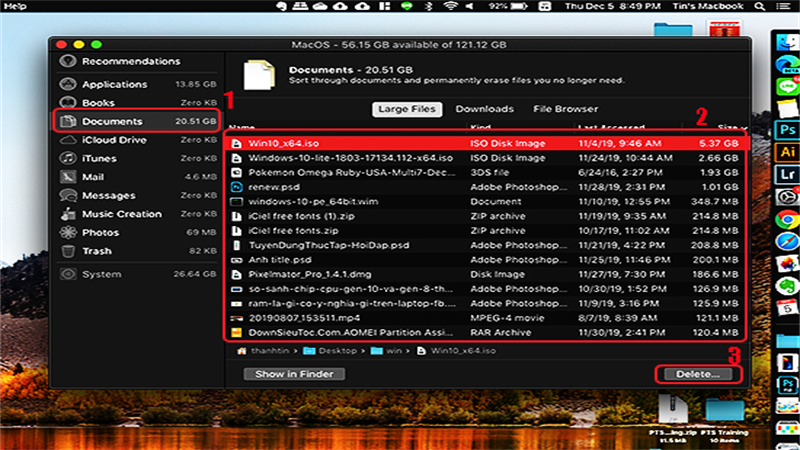
Task: Sort by Last Accessed column header
Action: tap(611, 127)
